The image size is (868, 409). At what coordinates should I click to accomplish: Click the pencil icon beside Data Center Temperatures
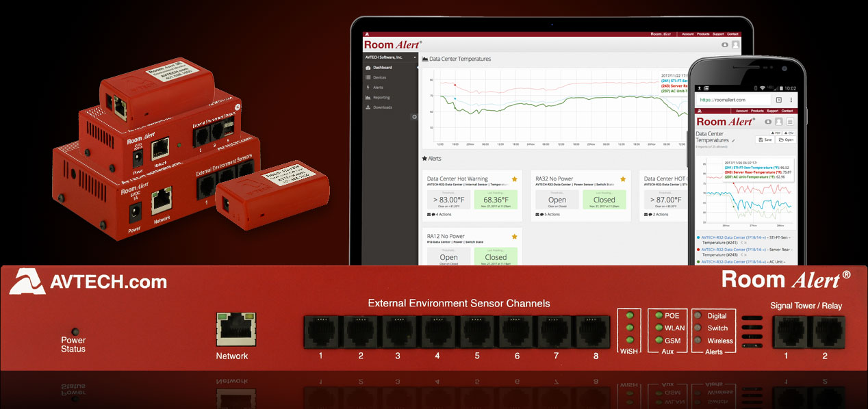(x=733, y=140)
